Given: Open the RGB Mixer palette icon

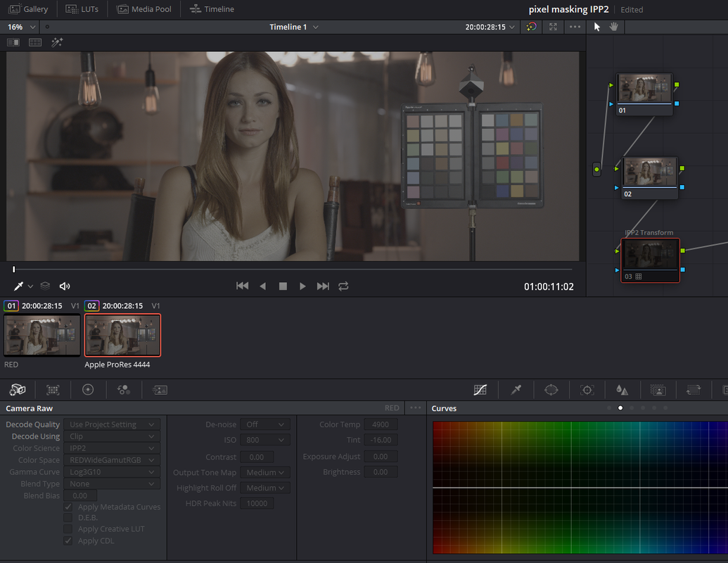Looking at the screenshot, I should coord(124,390).
